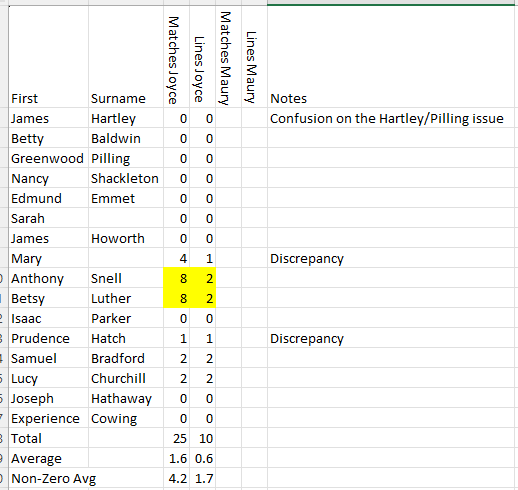Click the 'Greenwood' first name cell
518x490 pixels.
pos(49,158)
